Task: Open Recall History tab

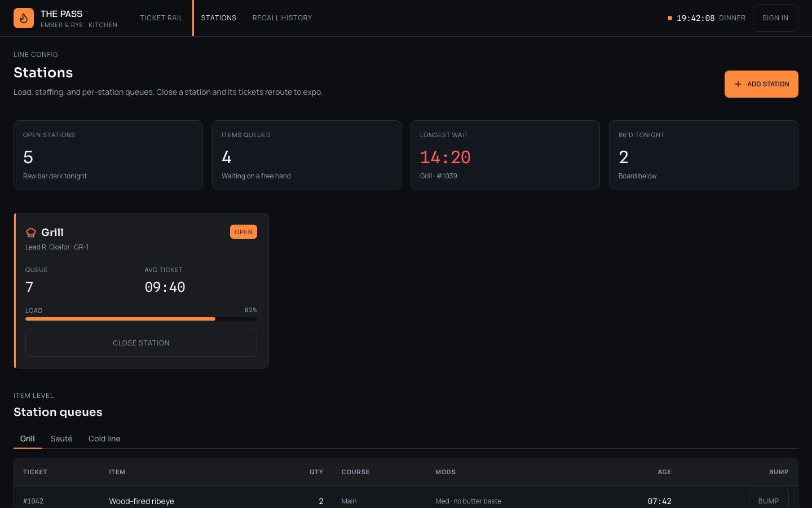Action: coord(282,18)
